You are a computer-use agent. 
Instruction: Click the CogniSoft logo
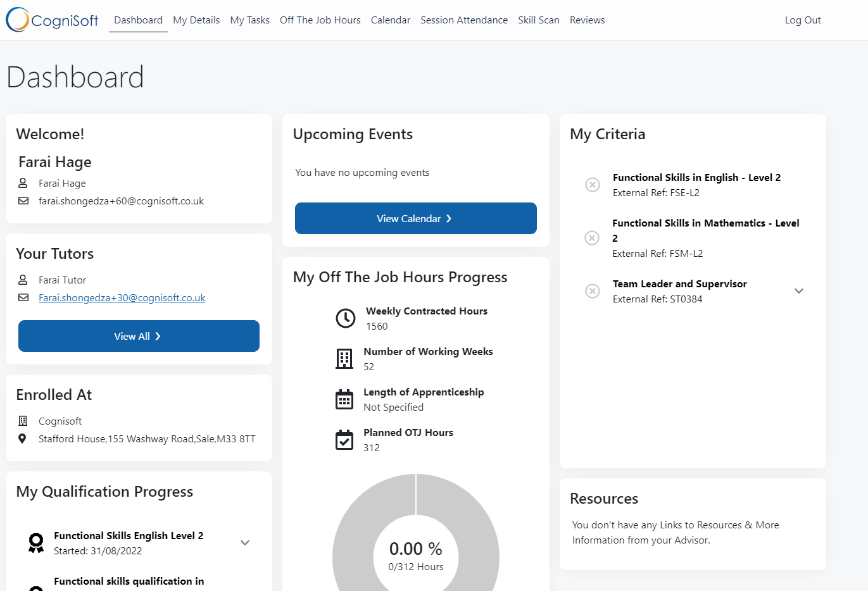point(51,20)
